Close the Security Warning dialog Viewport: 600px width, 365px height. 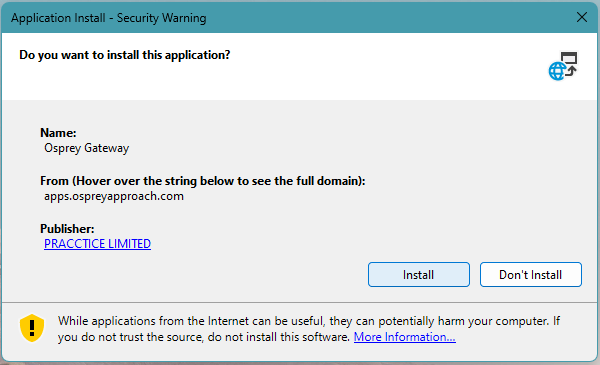582,17
